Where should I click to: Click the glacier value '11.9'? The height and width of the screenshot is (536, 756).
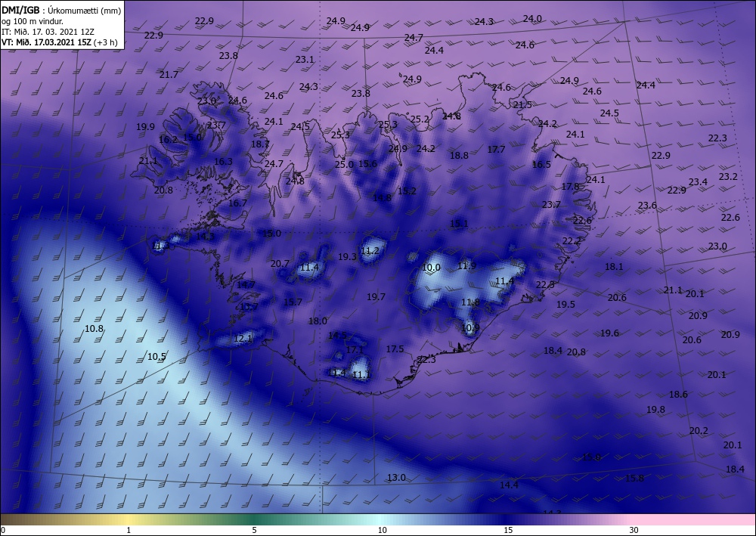[x=466, y=265]
